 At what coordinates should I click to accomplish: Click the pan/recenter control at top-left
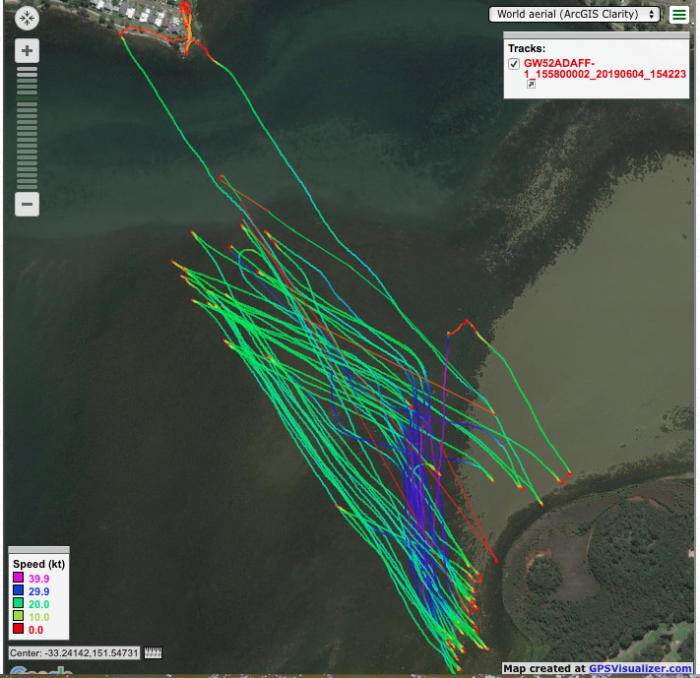(x=27, y=18)
